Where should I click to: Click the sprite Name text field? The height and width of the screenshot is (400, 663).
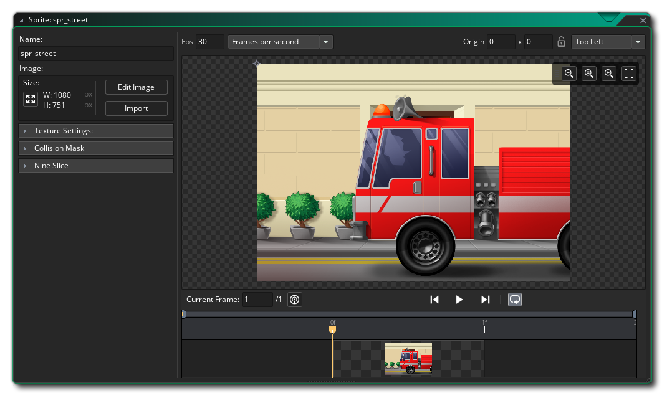(96, 54)
